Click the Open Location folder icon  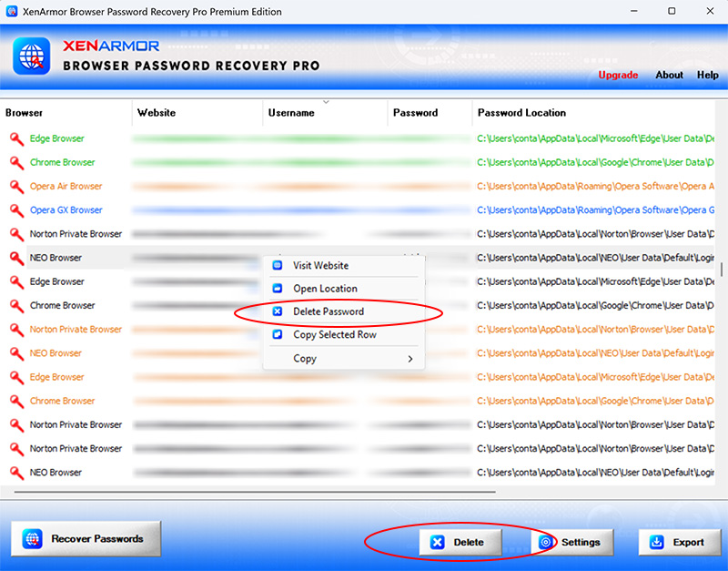[277, 289]
